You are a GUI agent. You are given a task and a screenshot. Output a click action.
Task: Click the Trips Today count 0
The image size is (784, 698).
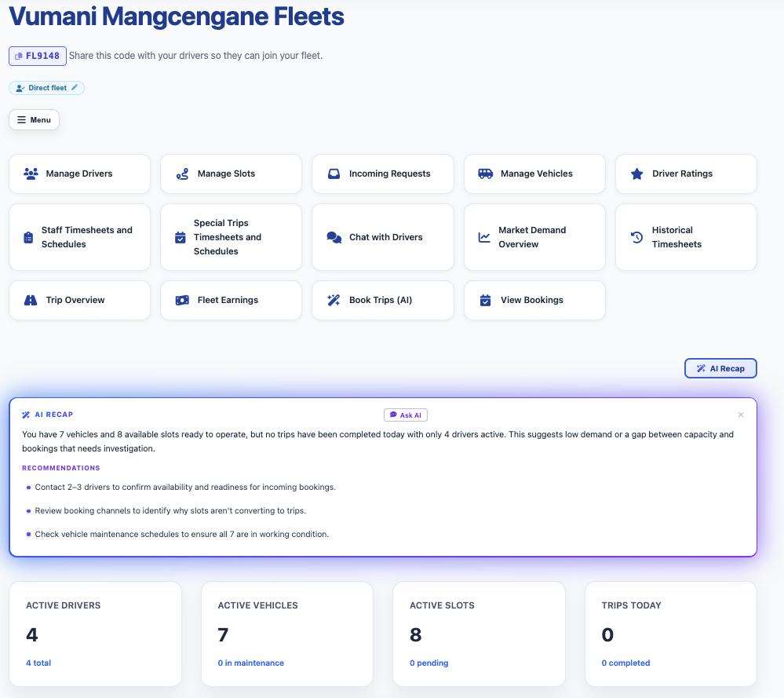click(607, 635)
